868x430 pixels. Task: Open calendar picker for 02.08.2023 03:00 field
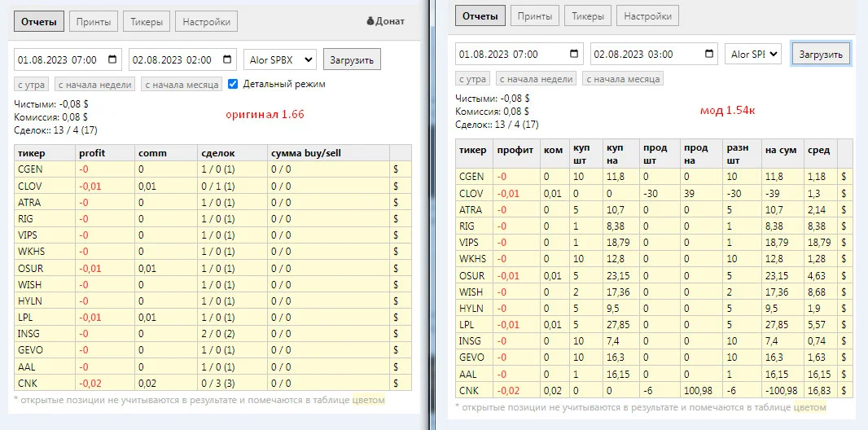click(x=709, y=55)
